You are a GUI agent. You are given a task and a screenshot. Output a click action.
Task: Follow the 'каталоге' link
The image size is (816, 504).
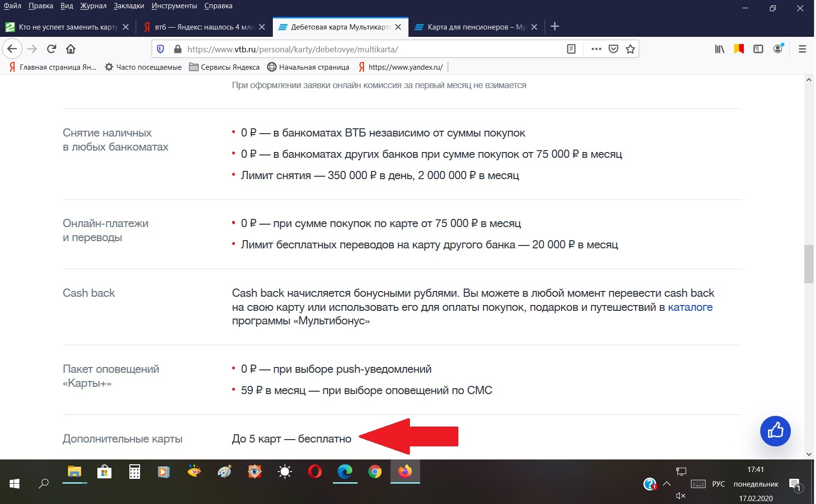point(690,307)
